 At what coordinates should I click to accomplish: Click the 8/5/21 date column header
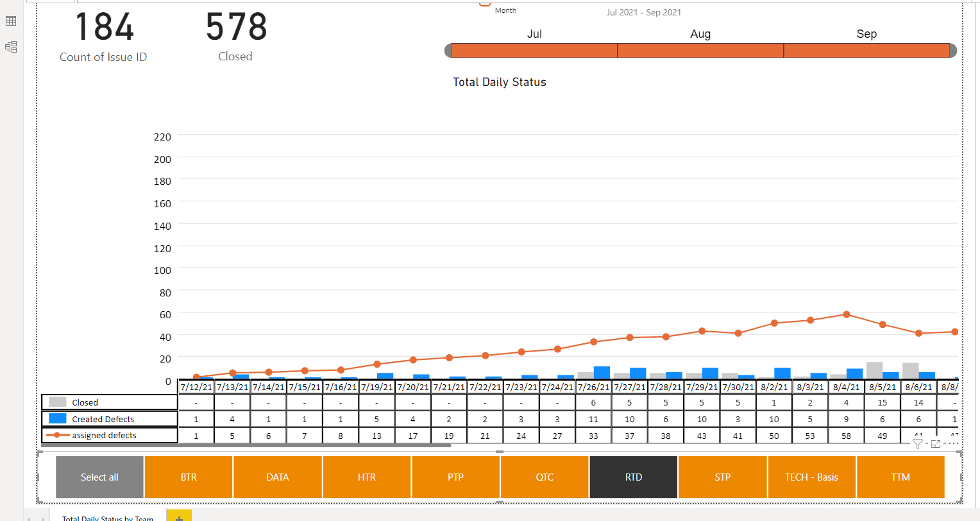[x=883, y=387]
